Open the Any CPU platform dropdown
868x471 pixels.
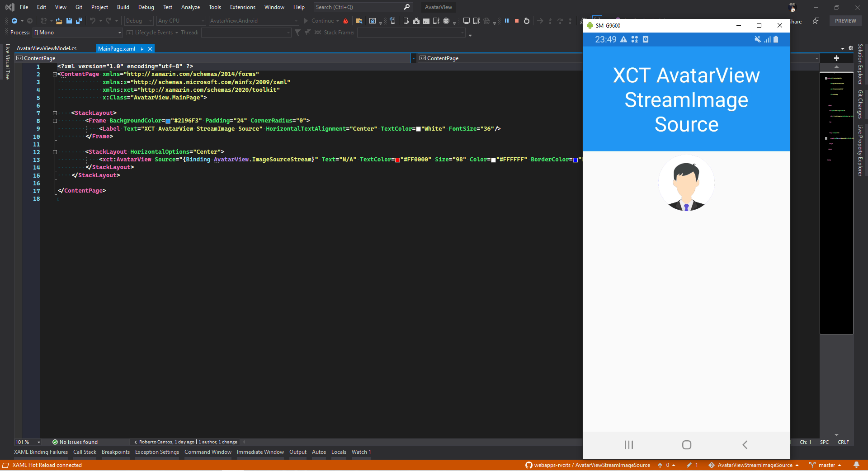(x=180, y=21)
